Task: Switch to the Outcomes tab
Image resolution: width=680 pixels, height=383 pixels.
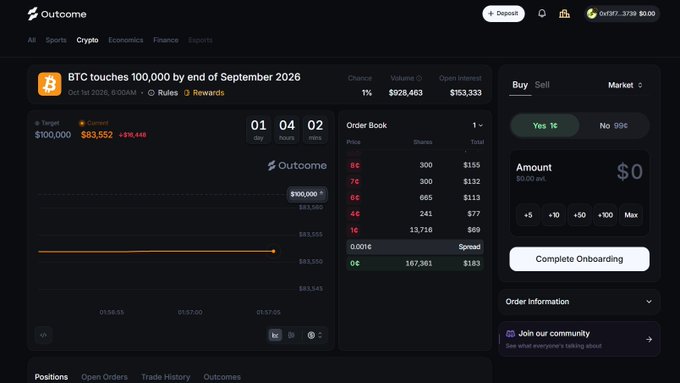Action: [222, 377]
